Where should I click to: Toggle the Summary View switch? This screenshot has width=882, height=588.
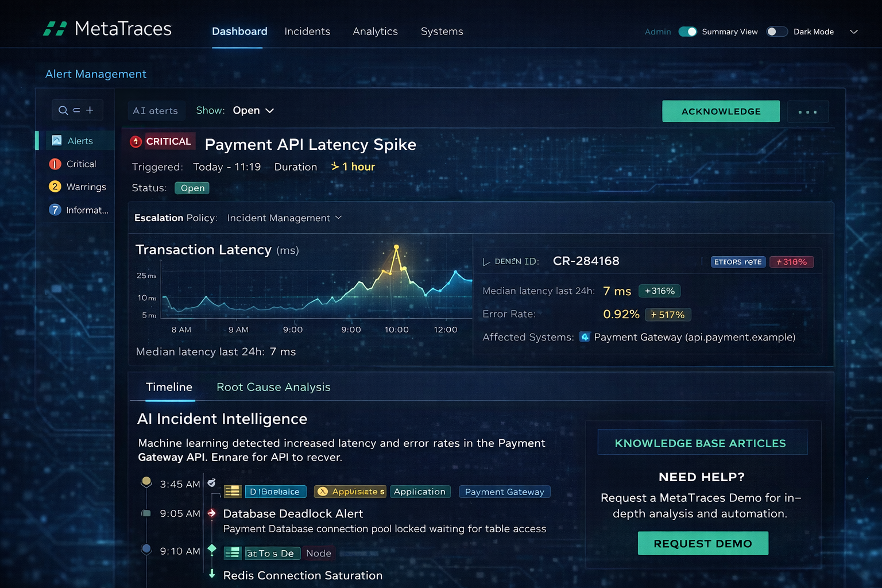(x=687, y=32)
